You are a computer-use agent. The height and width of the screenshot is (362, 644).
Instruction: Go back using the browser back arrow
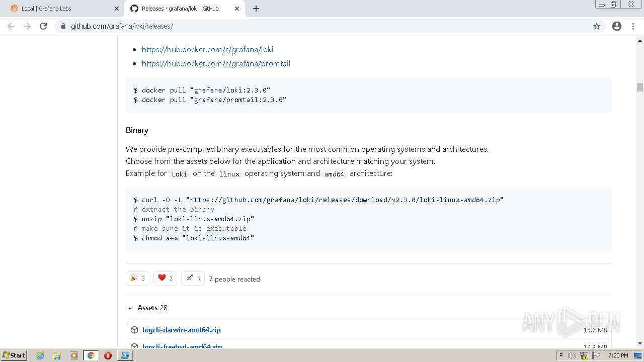pos(11,26)
